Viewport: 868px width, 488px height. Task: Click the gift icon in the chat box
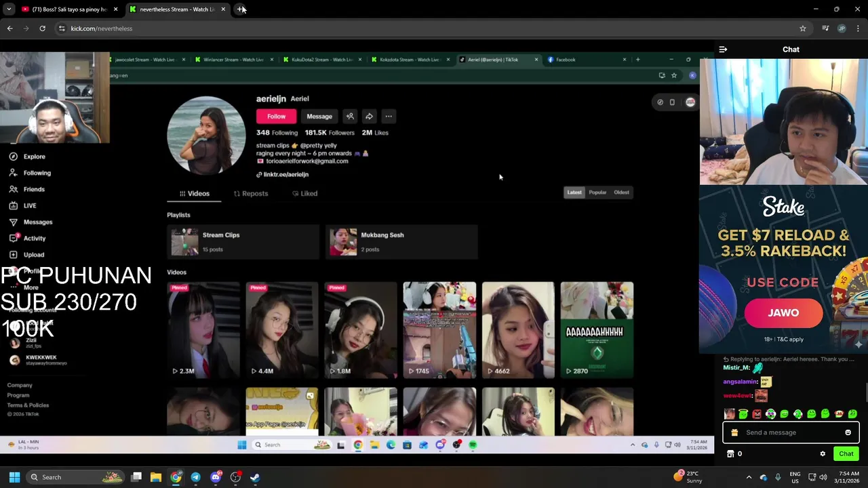point(734,432)
